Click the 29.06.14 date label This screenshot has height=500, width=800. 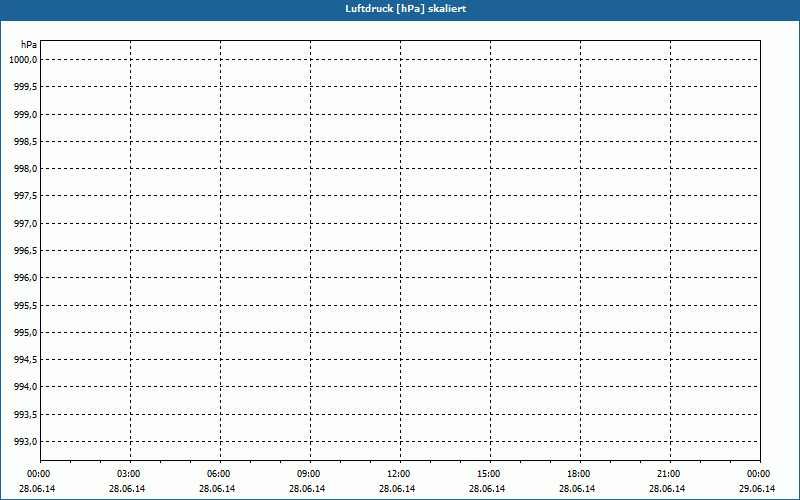tap(758, 489)
